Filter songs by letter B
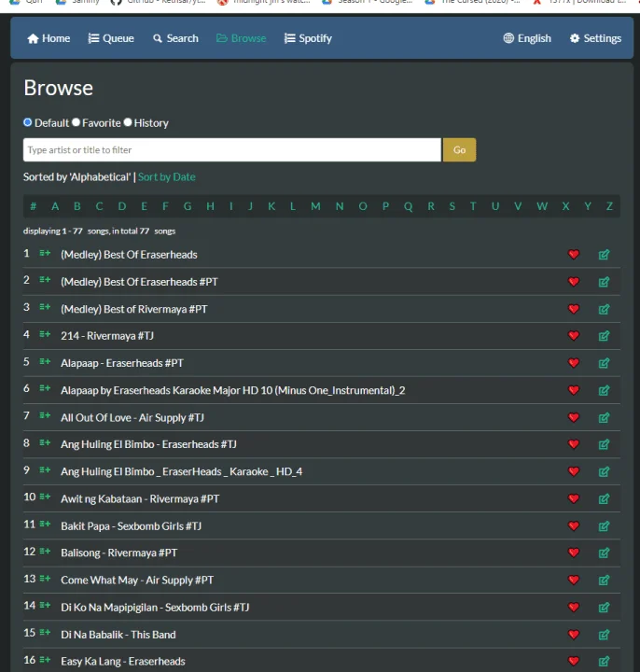 (77, 206)
